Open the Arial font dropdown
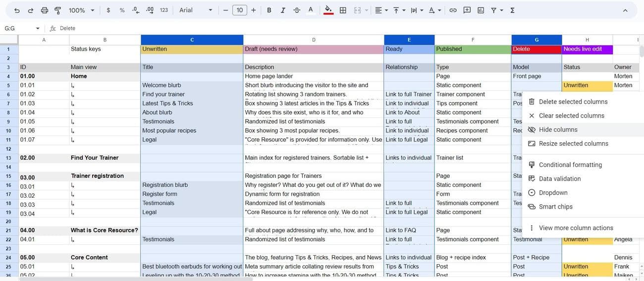 click(x=196, y=10)
